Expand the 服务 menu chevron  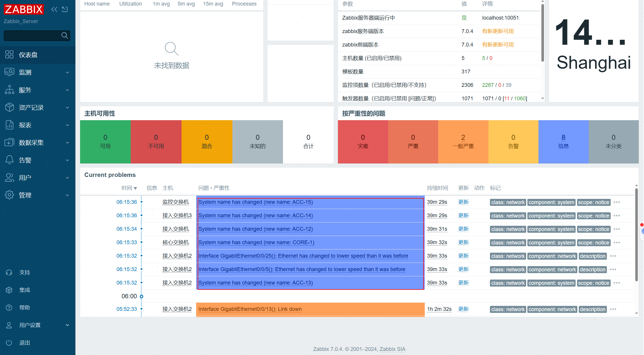pos(68,90)
